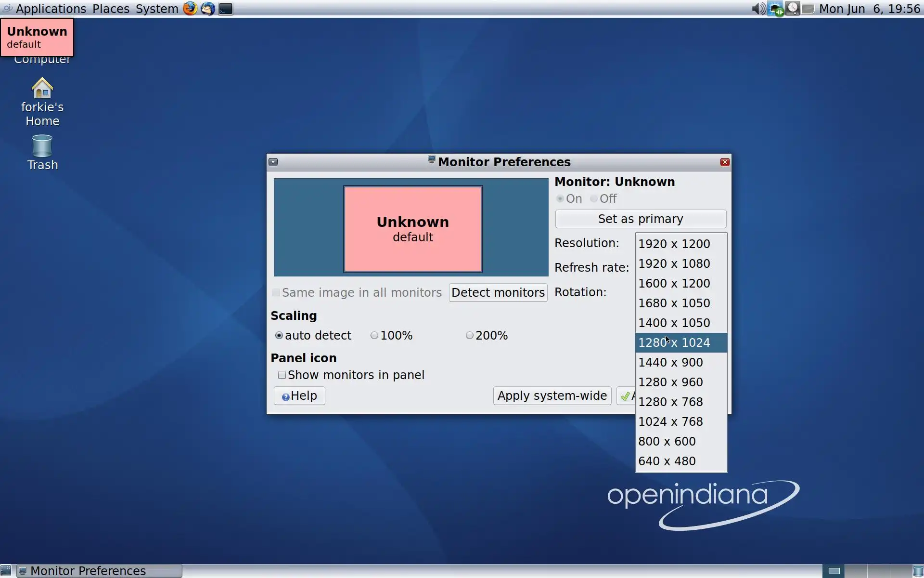Image resolution: width=924 pixels, height=578 pixels.
Task: Click the volume speaker icon
Action: click(758, 9)
